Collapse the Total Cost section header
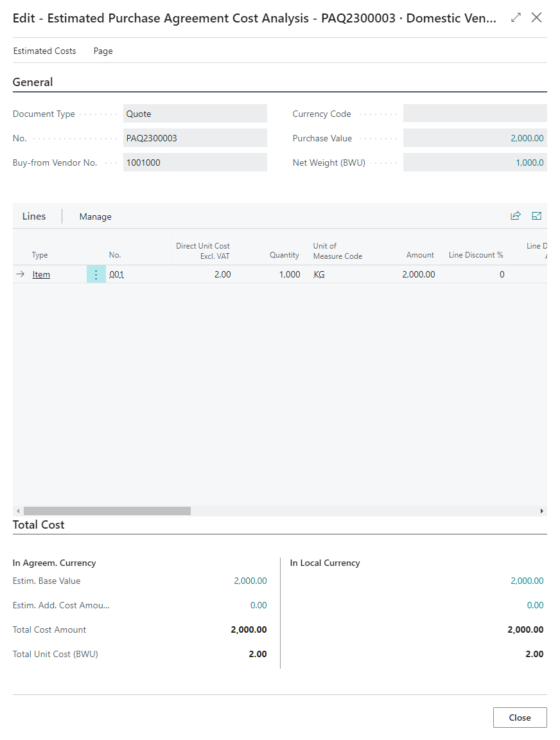Viewport: 560px width, 740px height. point(39,525)
